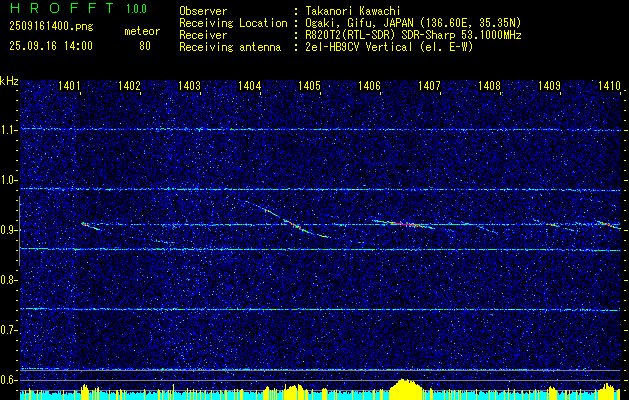The height and width of the screenshot is (400, 629).
Task: Click observer name Takanori Kawachi
Action: pos(351,11)
